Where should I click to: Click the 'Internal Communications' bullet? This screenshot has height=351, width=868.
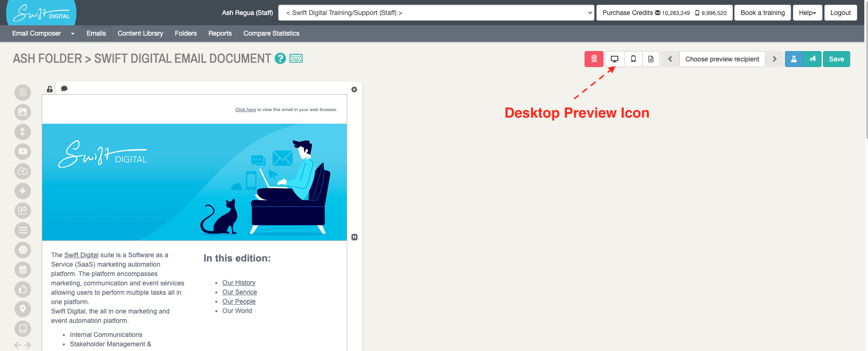(106, 335)
